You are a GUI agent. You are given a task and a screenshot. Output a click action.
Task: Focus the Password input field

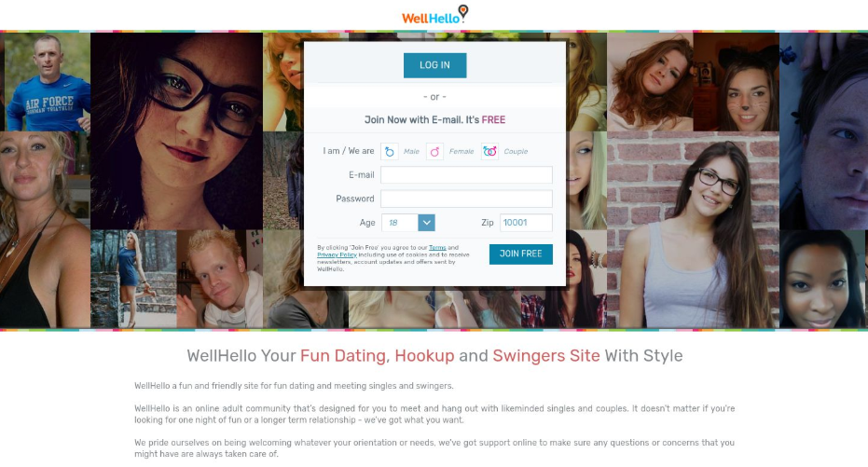tap(466, 199)
